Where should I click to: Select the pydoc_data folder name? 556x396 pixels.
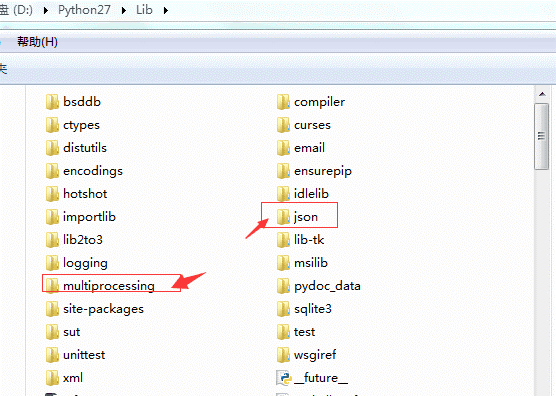(327, 286)
